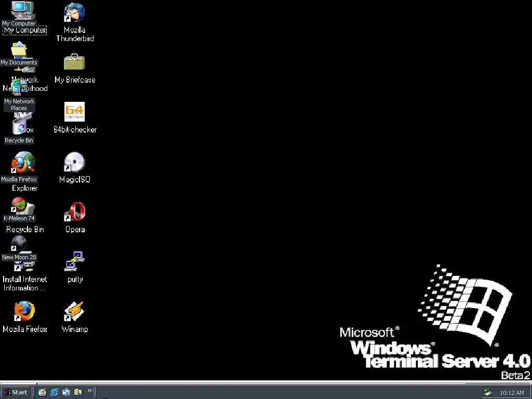
Task: Select the Recycle Bin trash can icon
Action: [20, 126]
